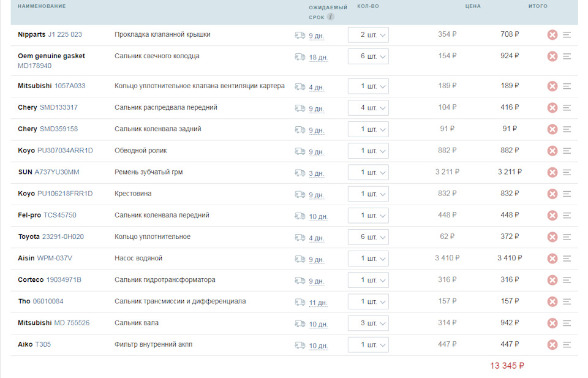Remove Fel-pro TCS45750 from the cart
The width and height of the screenshot is (588, 378).
552,216
